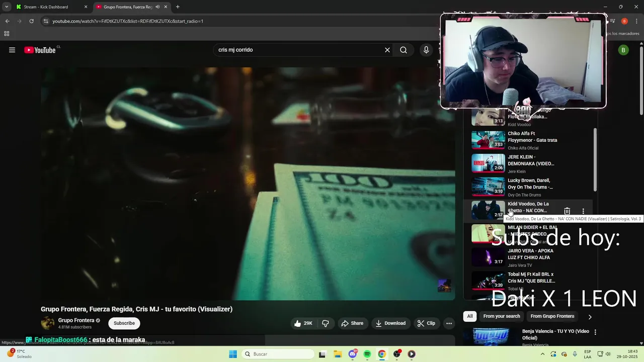The image size is (644, 362).
Task: Open the YouTube guide hamburger menu
Action: [x=12, y=50]
